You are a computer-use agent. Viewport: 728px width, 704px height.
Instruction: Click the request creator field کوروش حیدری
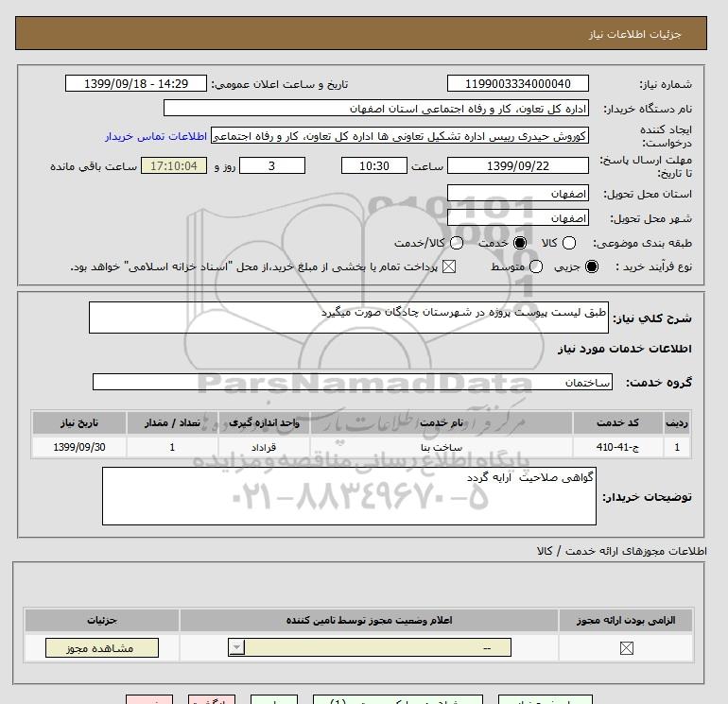400,136
